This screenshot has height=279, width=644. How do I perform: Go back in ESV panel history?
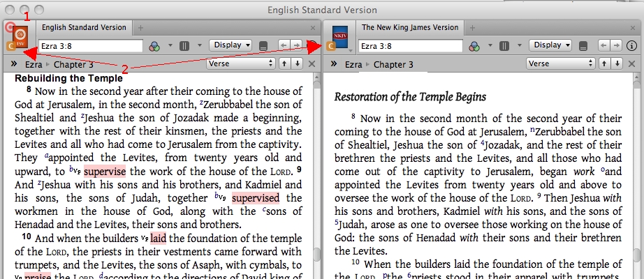tap(284, 45)
